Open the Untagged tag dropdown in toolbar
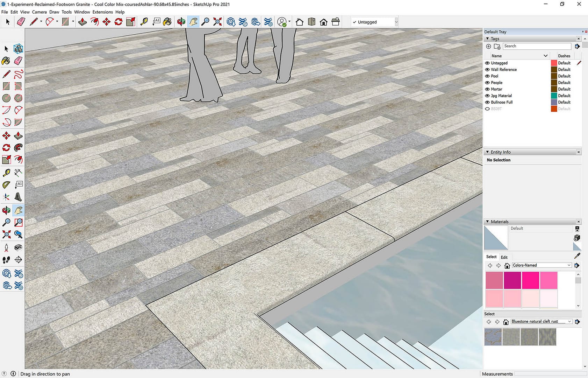 click(396, 22)
